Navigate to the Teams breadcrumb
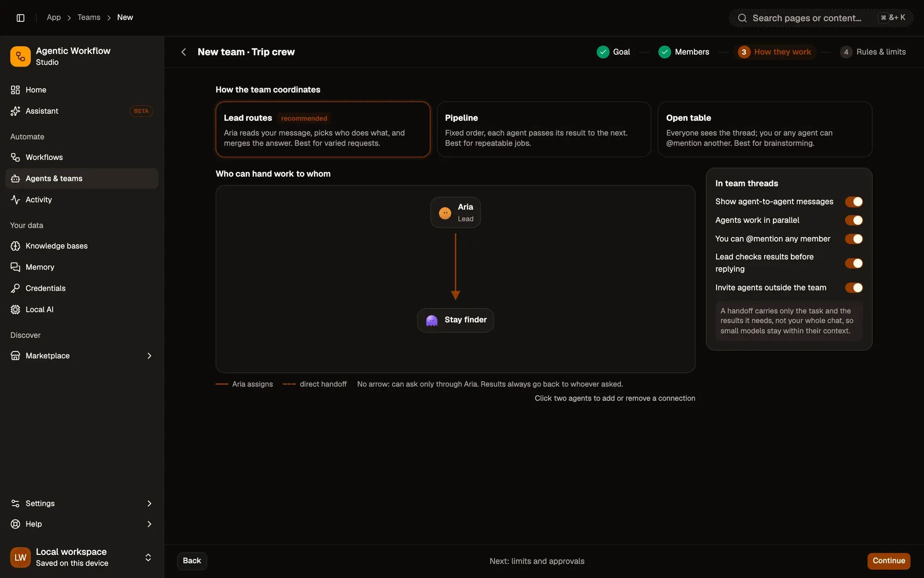Viewport: 924px width, 578px height. point(89,18)
